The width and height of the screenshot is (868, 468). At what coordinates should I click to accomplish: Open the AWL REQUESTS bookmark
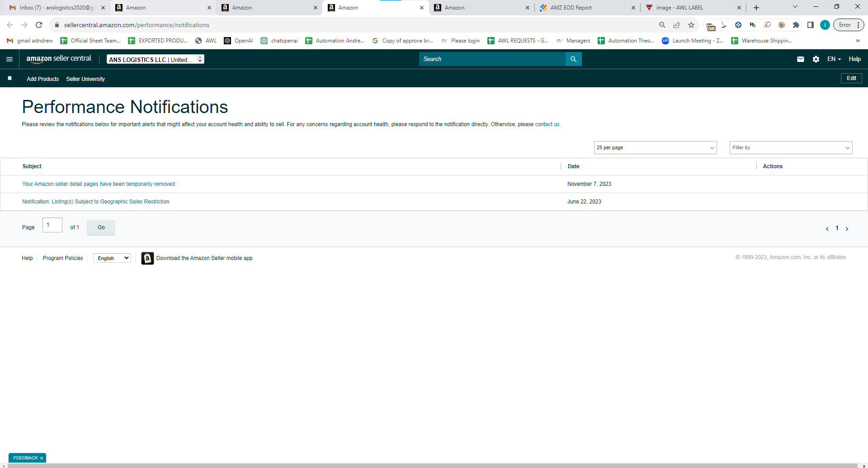518,41
